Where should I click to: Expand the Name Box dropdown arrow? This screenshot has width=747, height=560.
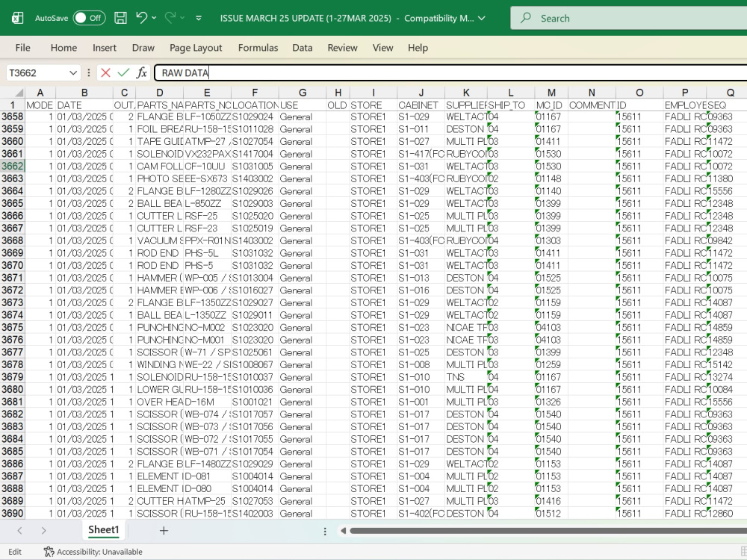pos(73,73)
